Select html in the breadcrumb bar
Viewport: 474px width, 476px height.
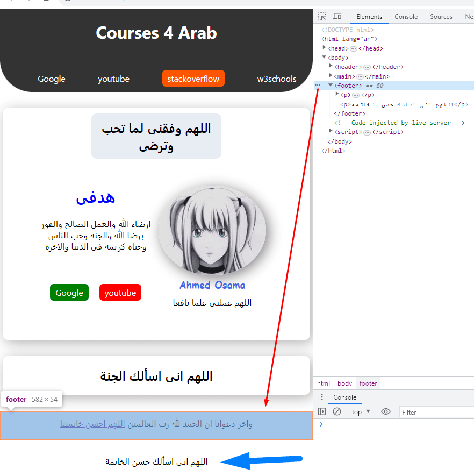point(324,383)
